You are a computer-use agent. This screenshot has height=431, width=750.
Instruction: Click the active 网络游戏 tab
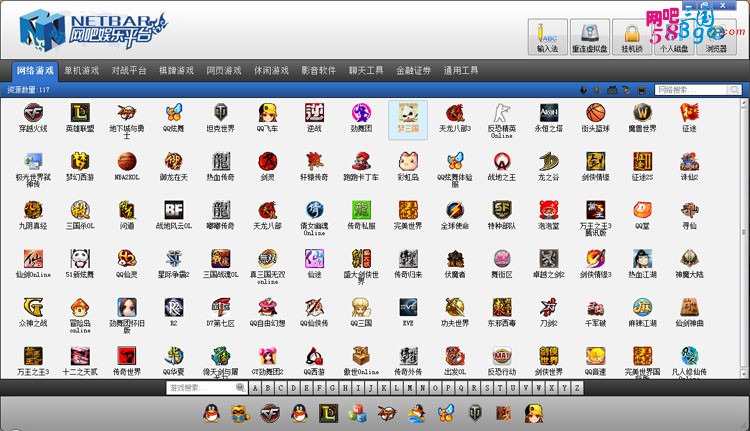pyautogui.click(x=35, y=71)
